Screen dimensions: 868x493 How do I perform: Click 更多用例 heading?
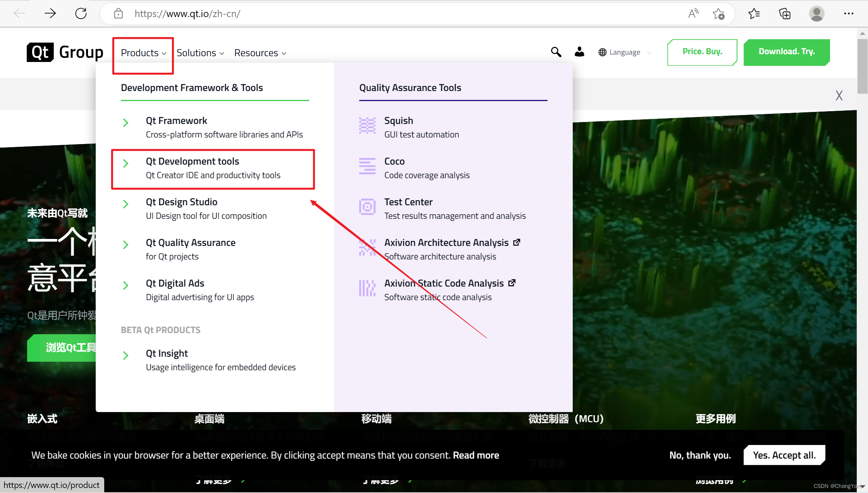click(715, 419)
